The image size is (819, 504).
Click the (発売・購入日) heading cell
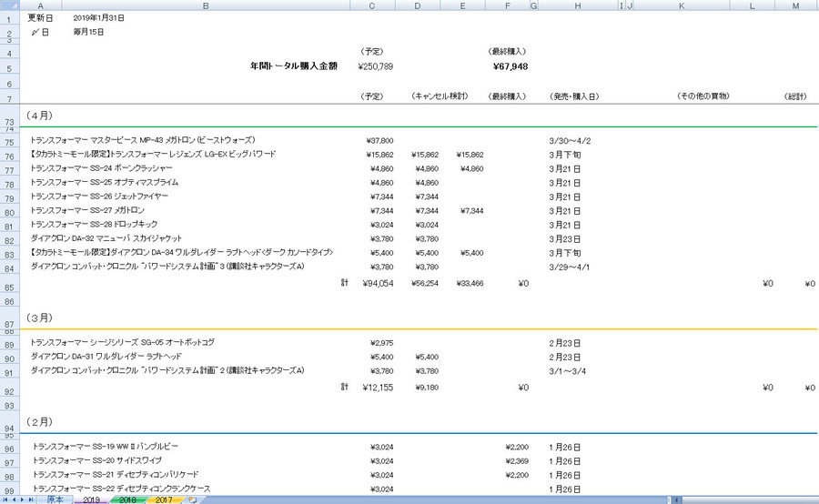pyautogui.click(x=574, y=96)
